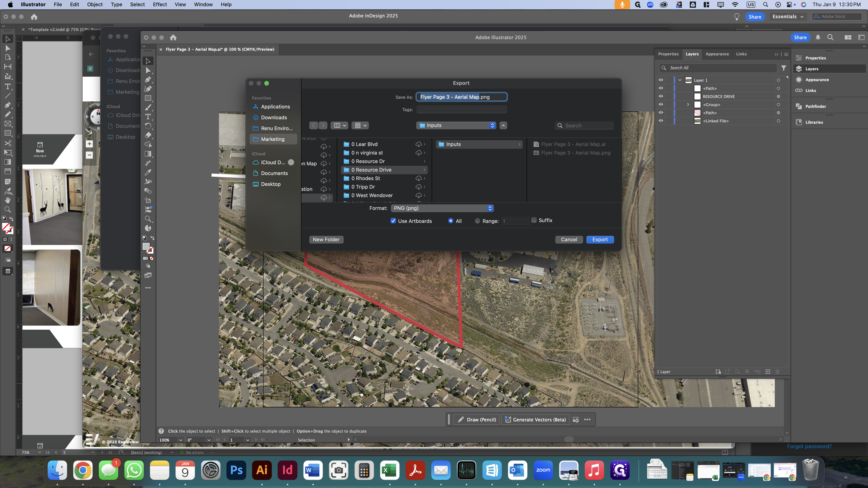Expand the <Group> layer item
The height and width of the screenshot is (488, 868).
coord(688,105)
